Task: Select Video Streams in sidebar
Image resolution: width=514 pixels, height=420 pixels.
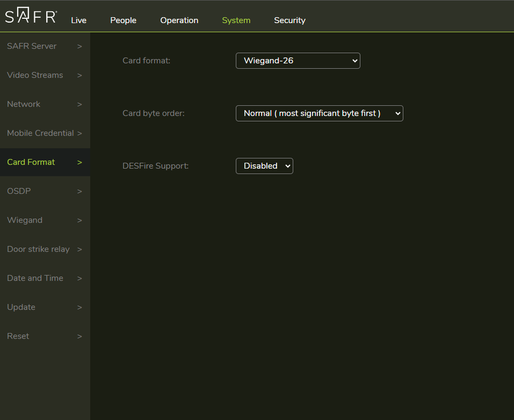Action: click(x=35, y=75)
